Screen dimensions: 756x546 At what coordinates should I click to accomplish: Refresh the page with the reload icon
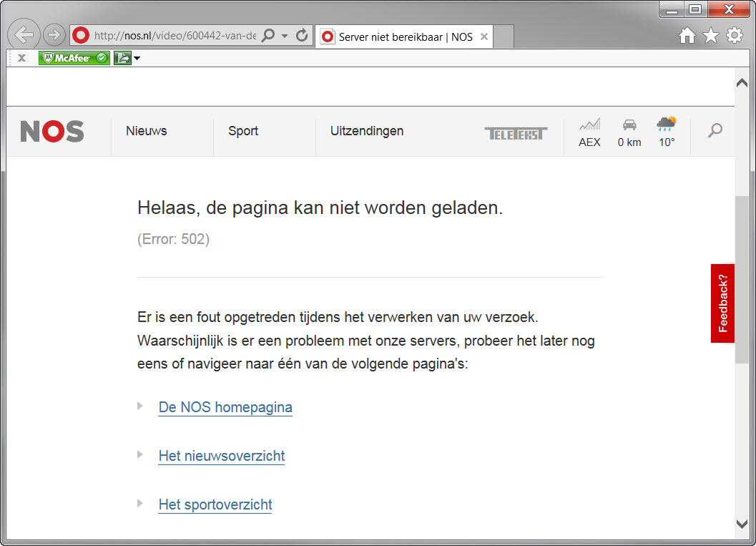[302, 35]
